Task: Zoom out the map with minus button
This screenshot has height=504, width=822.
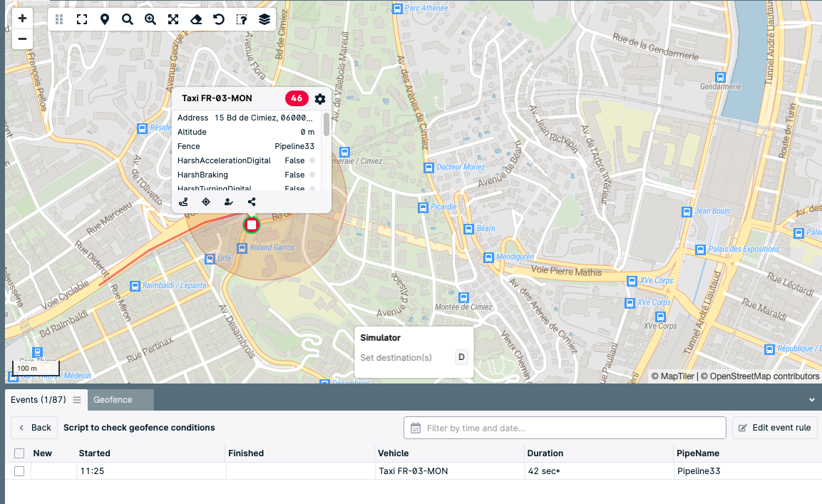Action: [22, 38]
